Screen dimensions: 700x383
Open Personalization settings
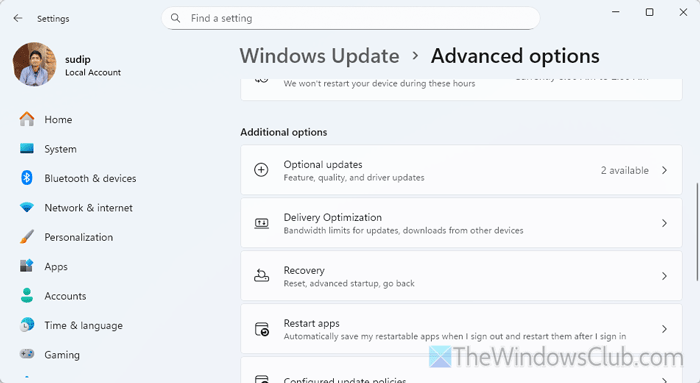click(79, 237)
